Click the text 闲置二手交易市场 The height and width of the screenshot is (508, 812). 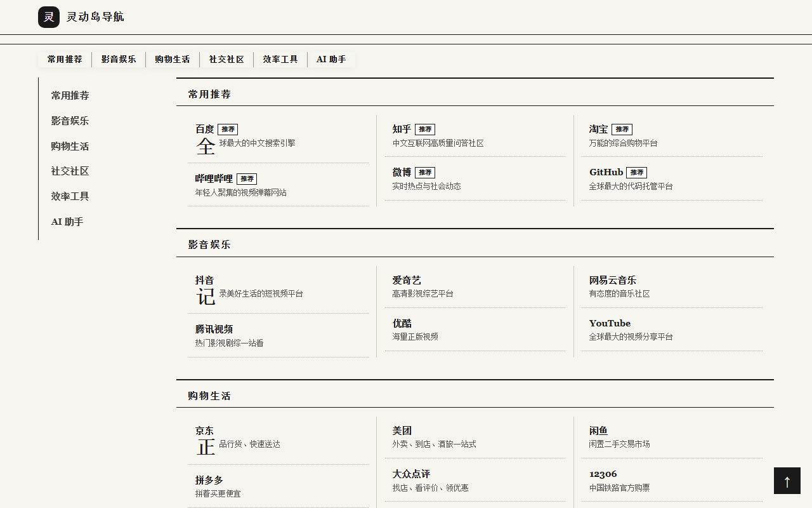point(620,444)
